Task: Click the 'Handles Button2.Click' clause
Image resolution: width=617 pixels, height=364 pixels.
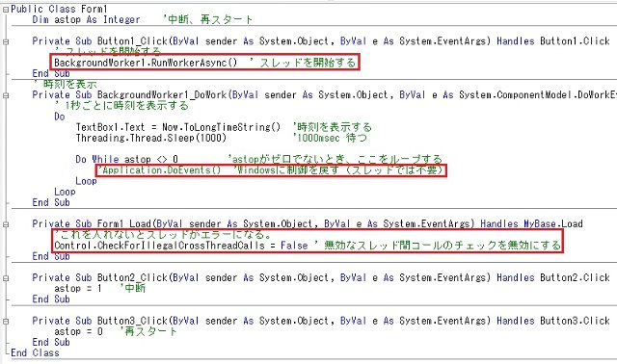Action: (x=552, y=277)
